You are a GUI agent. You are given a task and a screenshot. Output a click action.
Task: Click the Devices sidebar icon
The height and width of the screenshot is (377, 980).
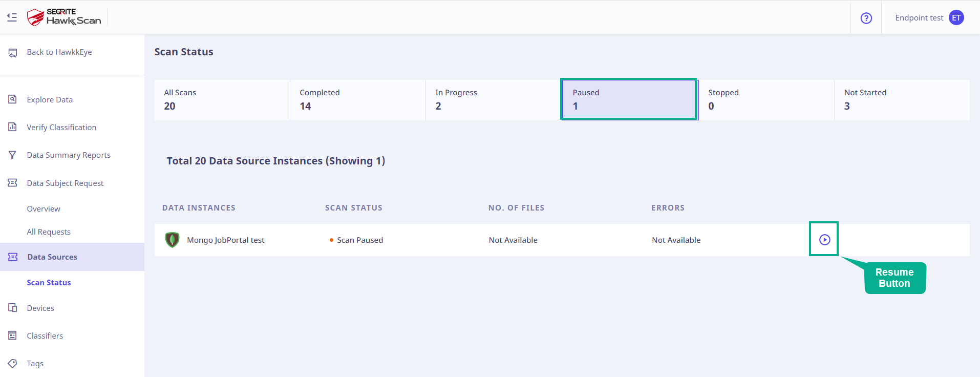13,308
